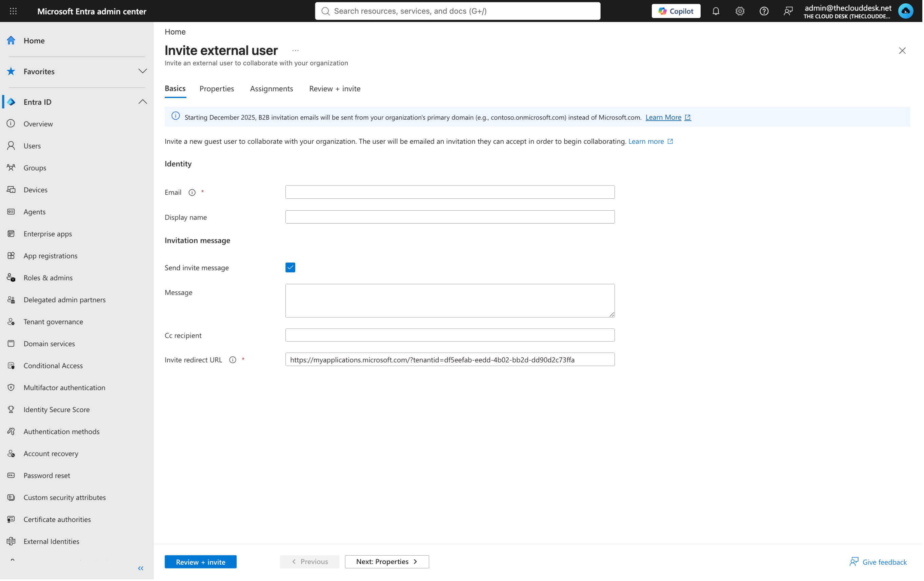Viewport: 924px width, 581px height.
Task: Switch to the Properties tab
Action: pos(216,88)
